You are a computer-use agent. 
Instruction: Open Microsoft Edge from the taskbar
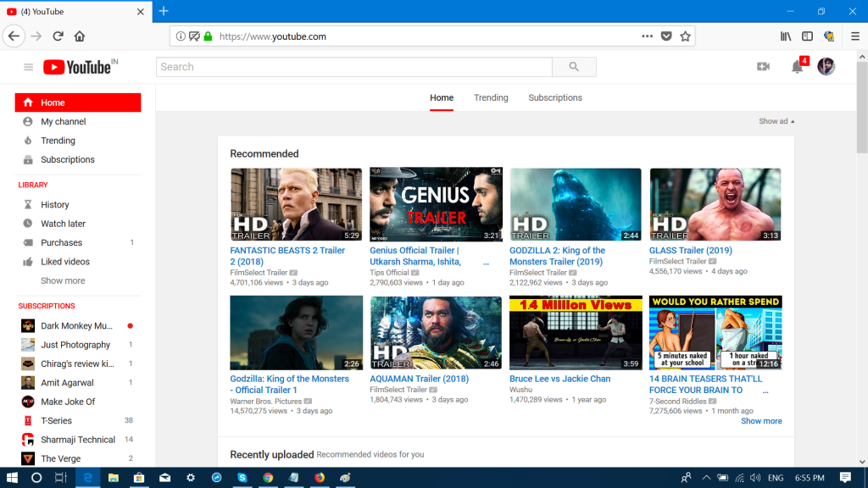click(87, 478)
